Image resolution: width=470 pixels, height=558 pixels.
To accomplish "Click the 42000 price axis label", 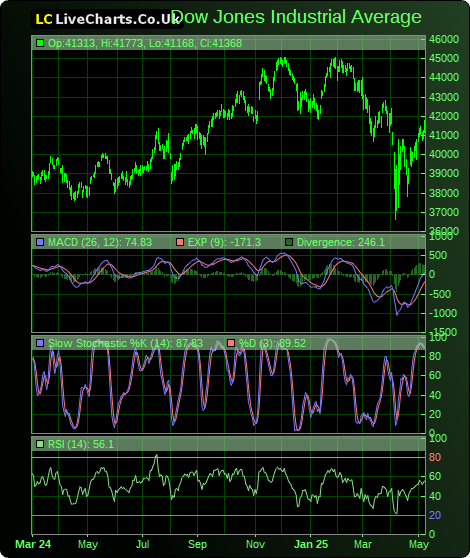I will (444, 116).
